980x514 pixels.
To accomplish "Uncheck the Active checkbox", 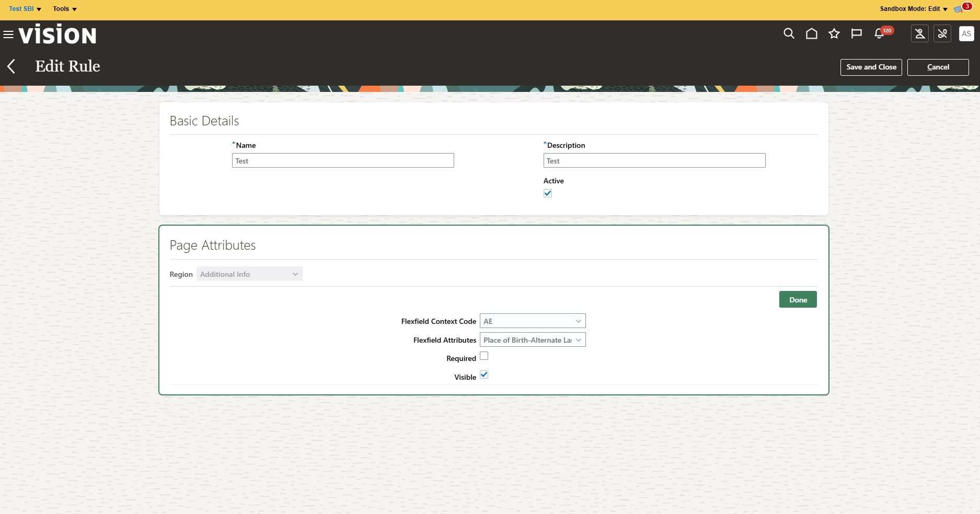I will [548, 193].
